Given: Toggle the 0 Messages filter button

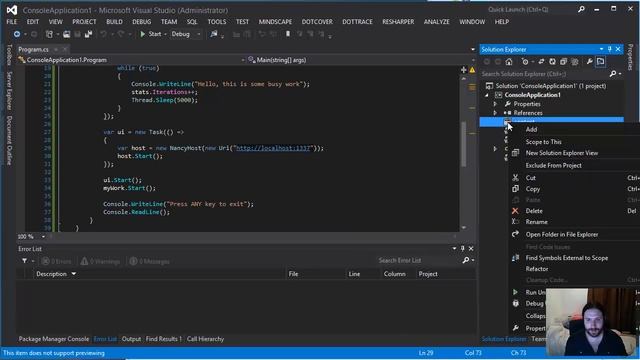Looking at the screenshot, I should (x=149, y=261).
